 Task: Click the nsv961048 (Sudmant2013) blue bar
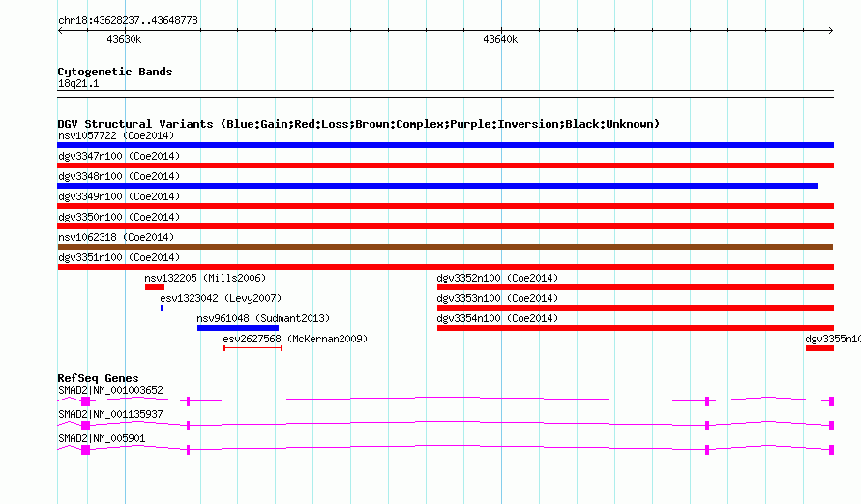238,328
